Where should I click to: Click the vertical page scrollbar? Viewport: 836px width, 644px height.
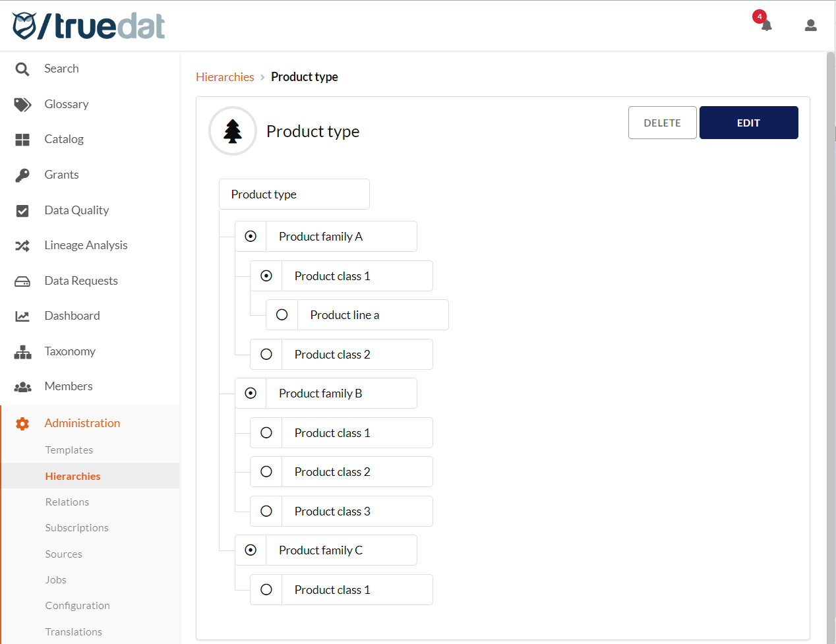point(831,330)
